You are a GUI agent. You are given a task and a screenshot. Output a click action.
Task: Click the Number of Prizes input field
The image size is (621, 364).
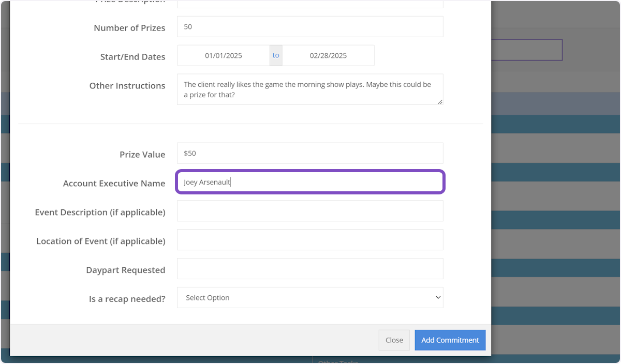tap(309, 27)
